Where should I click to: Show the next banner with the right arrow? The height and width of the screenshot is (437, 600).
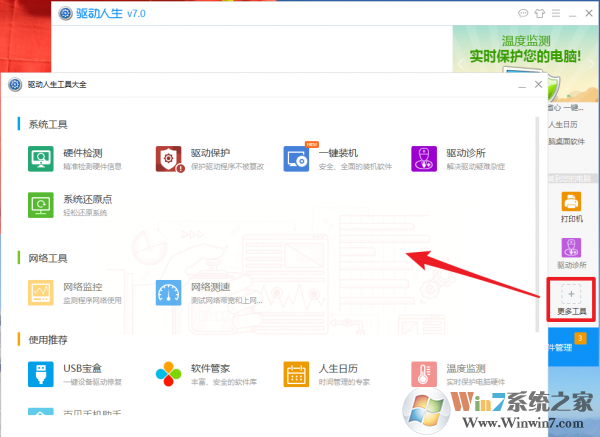click(x=592, y=64)
